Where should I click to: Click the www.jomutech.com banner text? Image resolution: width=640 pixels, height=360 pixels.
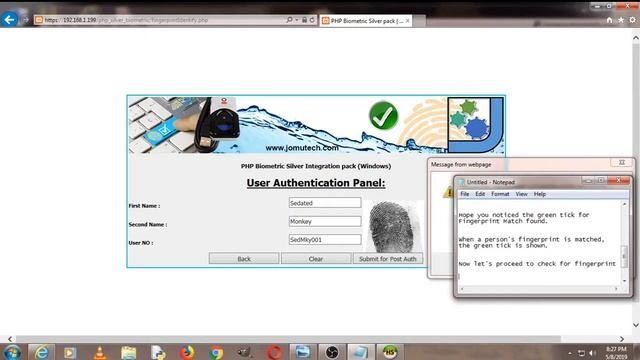coord(302,148)
